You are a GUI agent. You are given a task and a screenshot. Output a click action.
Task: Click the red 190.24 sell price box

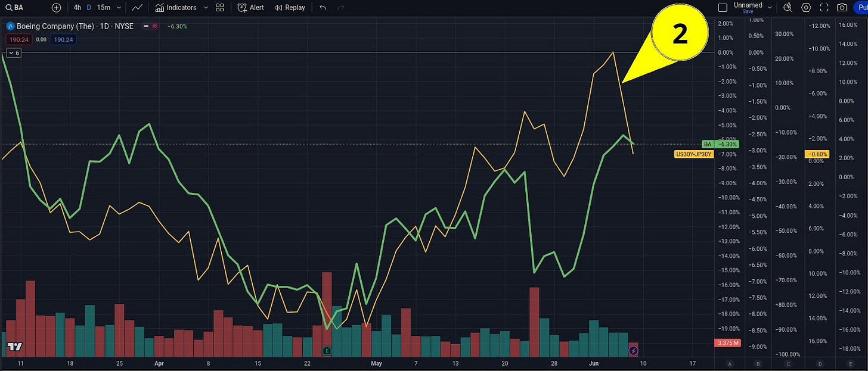pyautogui.click(x=19, y=39)
